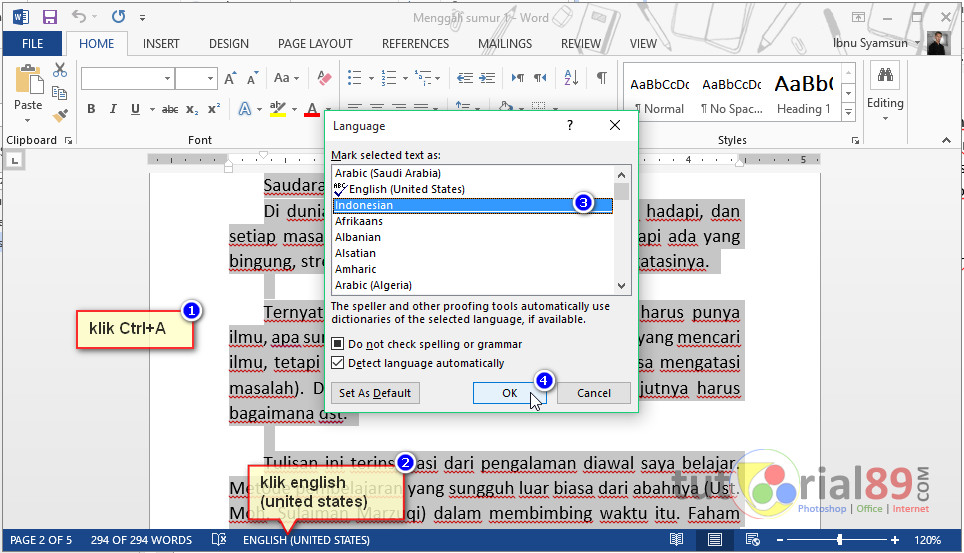Image resolution: width=964 pixels, height=553 pixels.
Task: Click the language list scroll down arrow
Action: (622, 285)
